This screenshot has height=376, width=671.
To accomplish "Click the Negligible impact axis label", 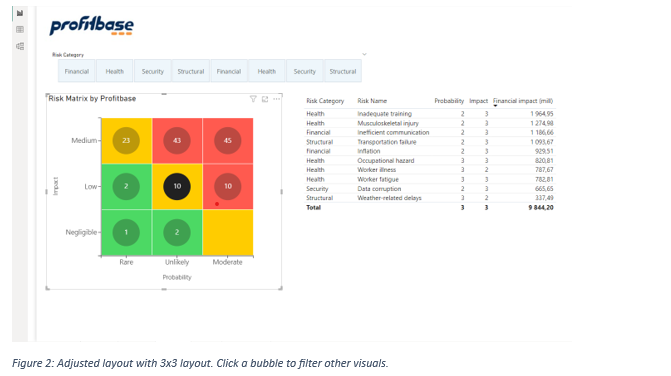I will 81,232.
